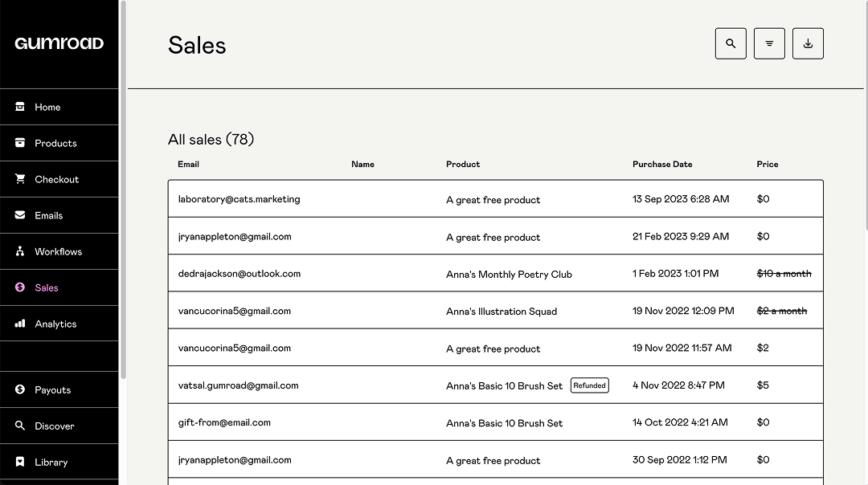
Task: Click the $2 price cell
Action: point(763,348)
